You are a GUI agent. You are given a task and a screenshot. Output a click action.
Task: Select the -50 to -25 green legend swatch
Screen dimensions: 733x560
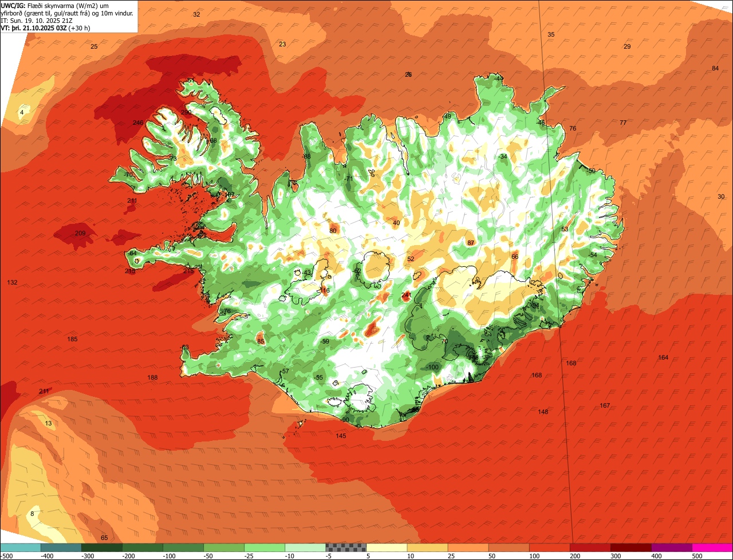[224, 547]
